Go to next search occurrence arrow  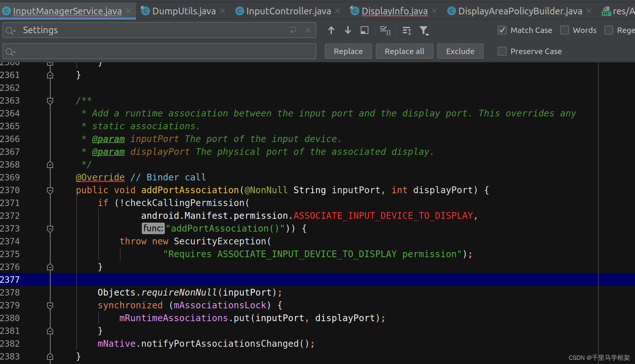348,30
